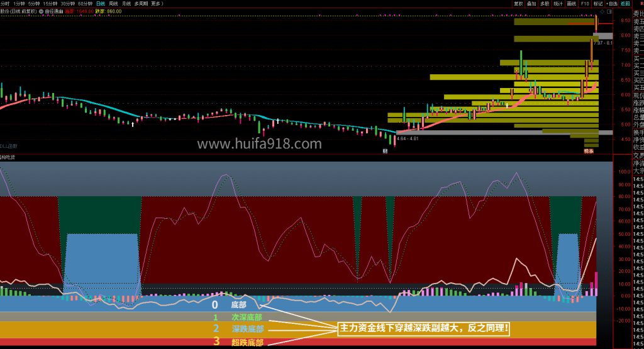Select the 1分钟 period tab

19,4
